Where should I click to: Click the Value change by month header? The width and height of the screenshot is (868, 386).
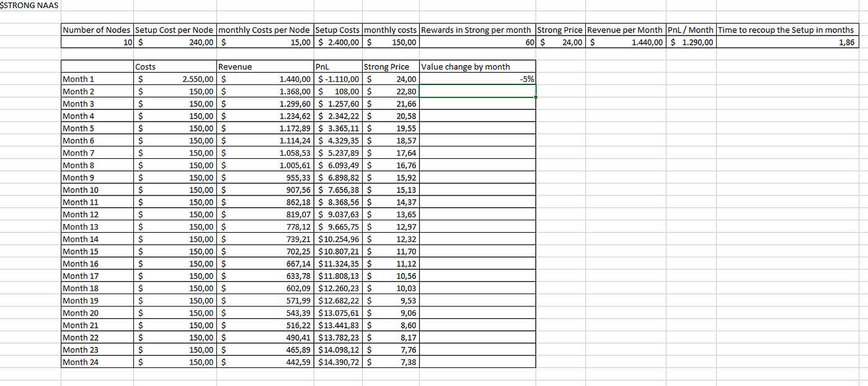point(477,66)
